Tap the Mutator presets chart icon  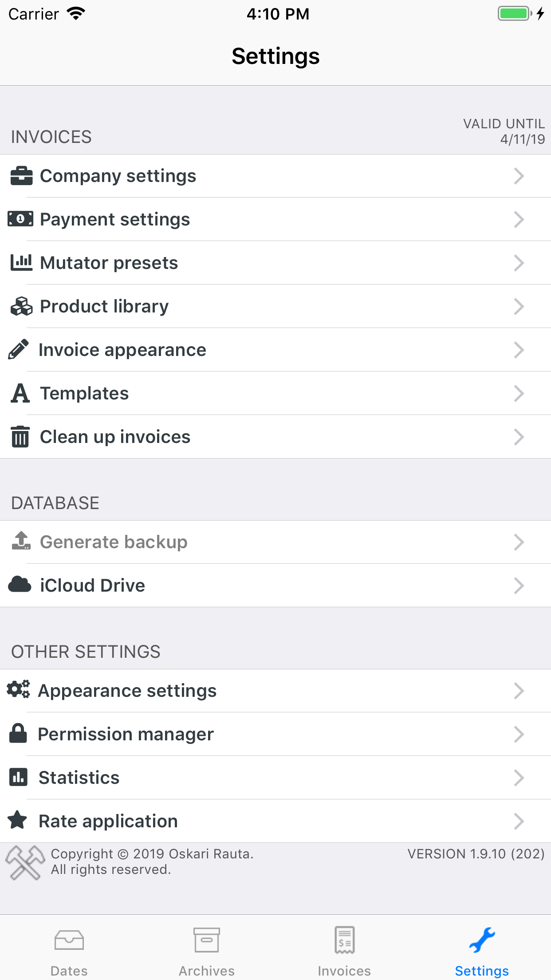[21, 262]
